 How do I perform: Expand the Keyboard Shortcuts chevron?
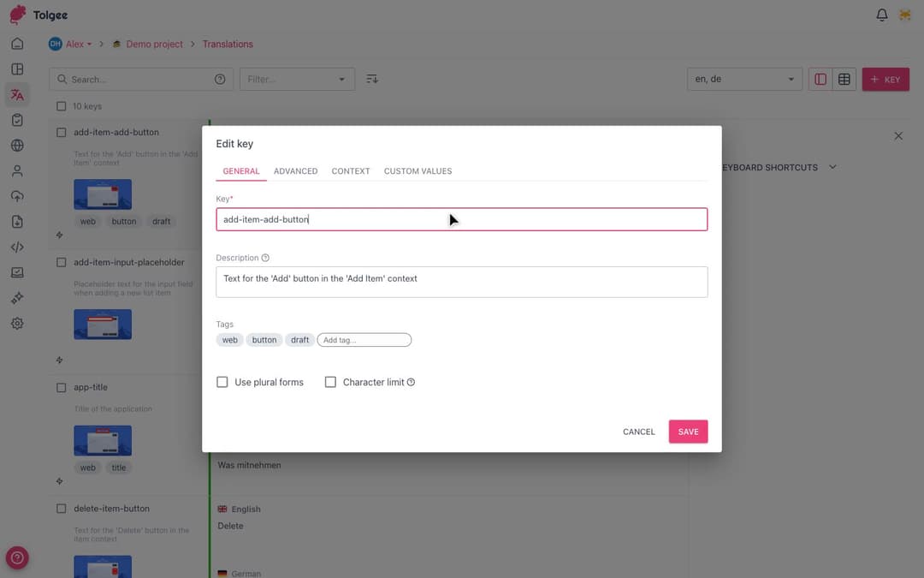(x=832, y=167)
